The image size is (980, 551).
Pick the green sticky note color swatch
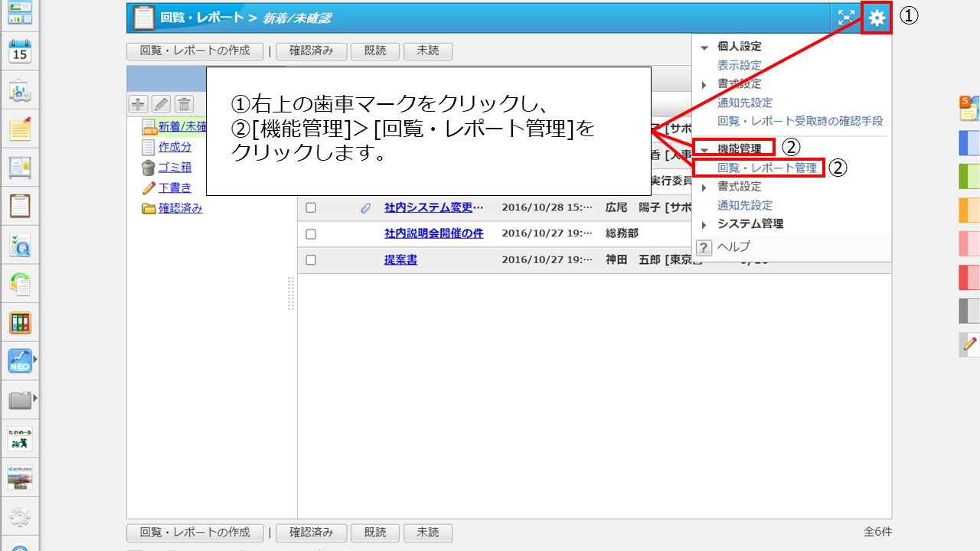coord(969,176)
